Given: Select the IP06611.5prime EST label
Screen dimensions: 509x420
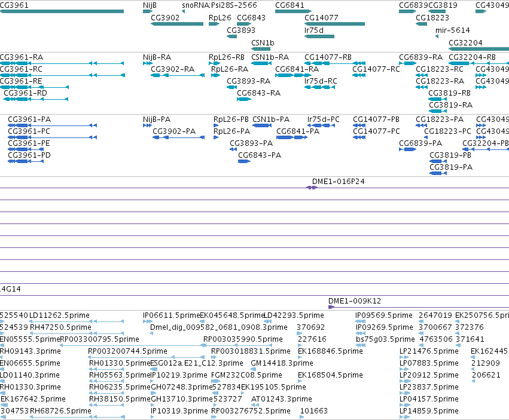Looking at the screenshot, I should point(172,315).
